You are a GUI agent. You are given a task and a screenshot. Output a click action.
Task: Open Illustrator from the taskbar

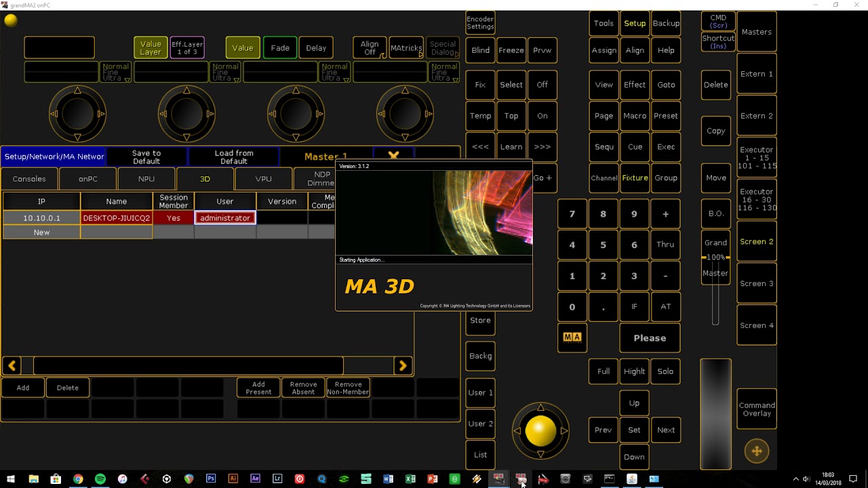pyautogui.click(x=233, y=479)
